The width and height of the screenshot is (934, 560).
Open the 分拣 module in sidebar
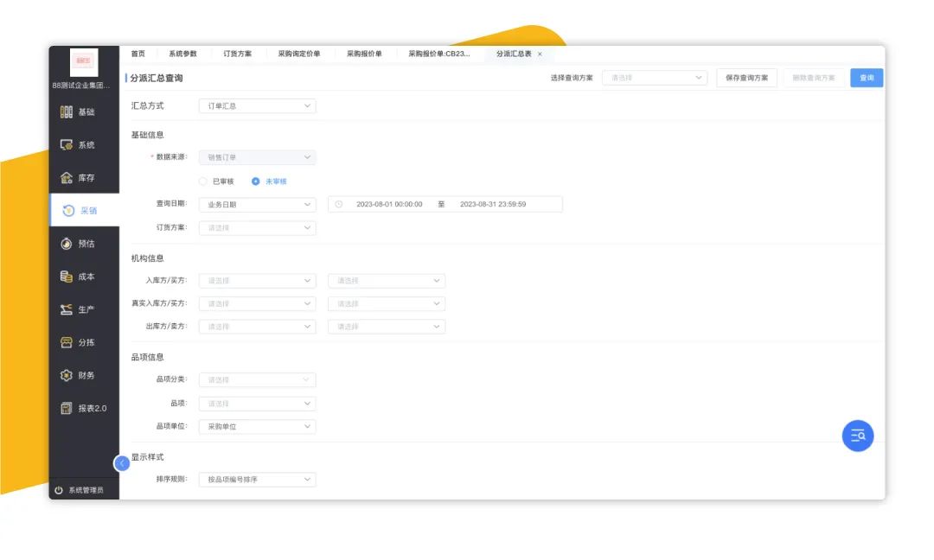click(84, 342)
